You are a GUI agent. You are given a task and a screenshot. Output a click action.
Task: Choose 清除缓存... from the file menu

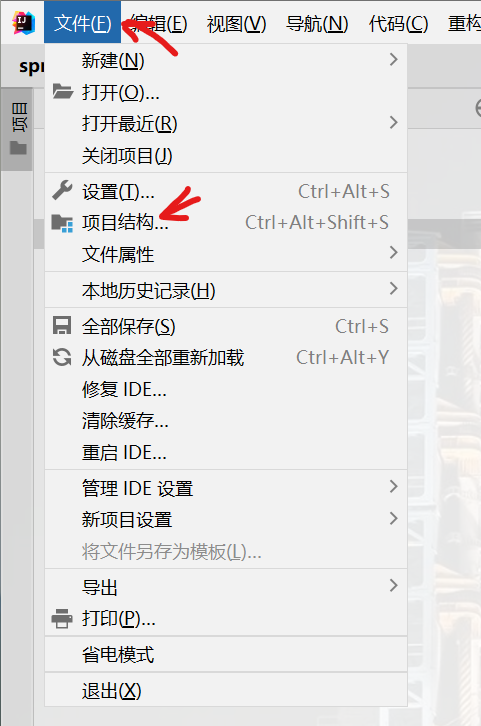[x=226, y=420]
